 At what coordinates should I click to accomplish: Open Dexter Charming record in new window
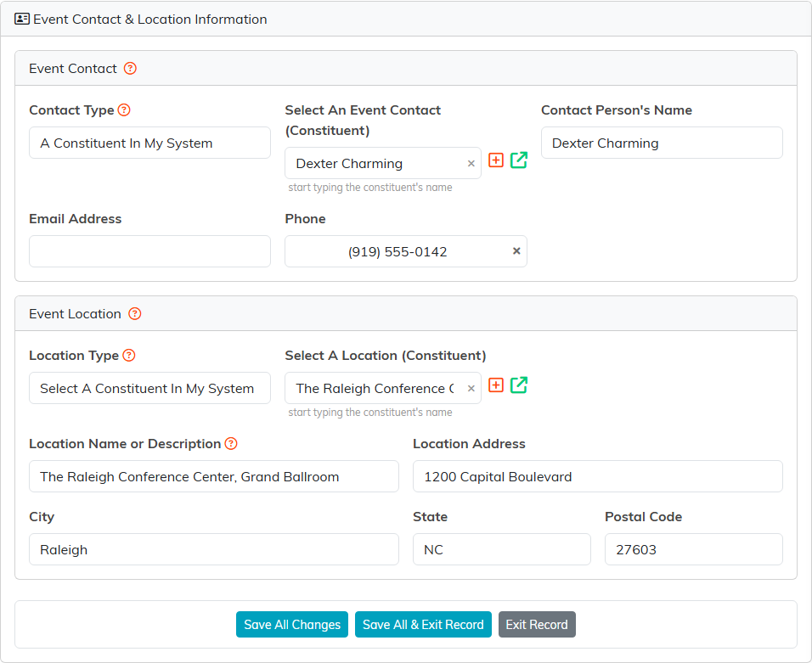coord(519,160)
